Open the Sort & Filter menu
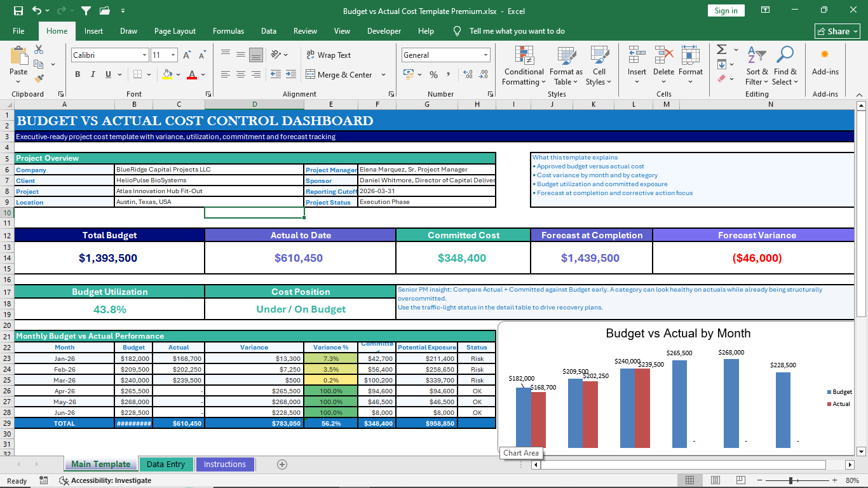The image size is (868, 488). click(757, 66)
